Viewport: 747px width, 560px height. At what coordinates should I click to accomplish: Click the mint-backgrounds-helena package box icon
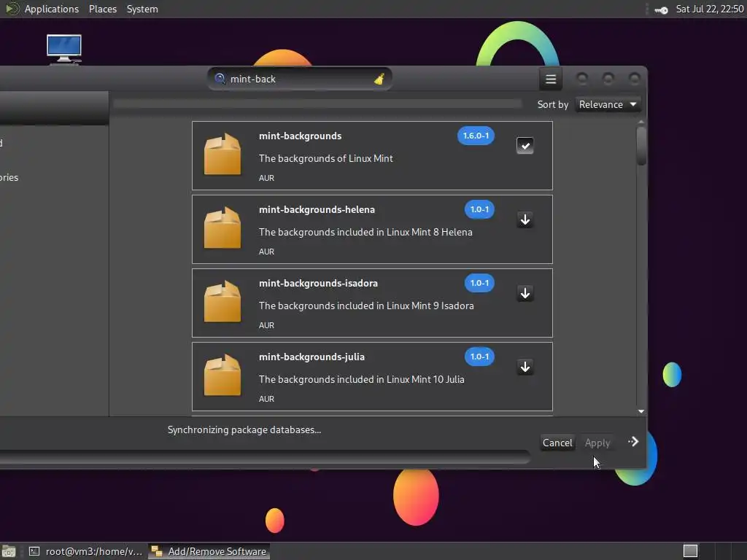point(222,228)
